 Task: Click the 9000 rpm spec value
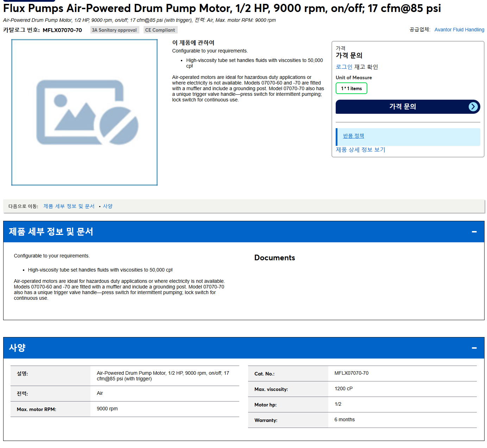(x=107, y=409)
